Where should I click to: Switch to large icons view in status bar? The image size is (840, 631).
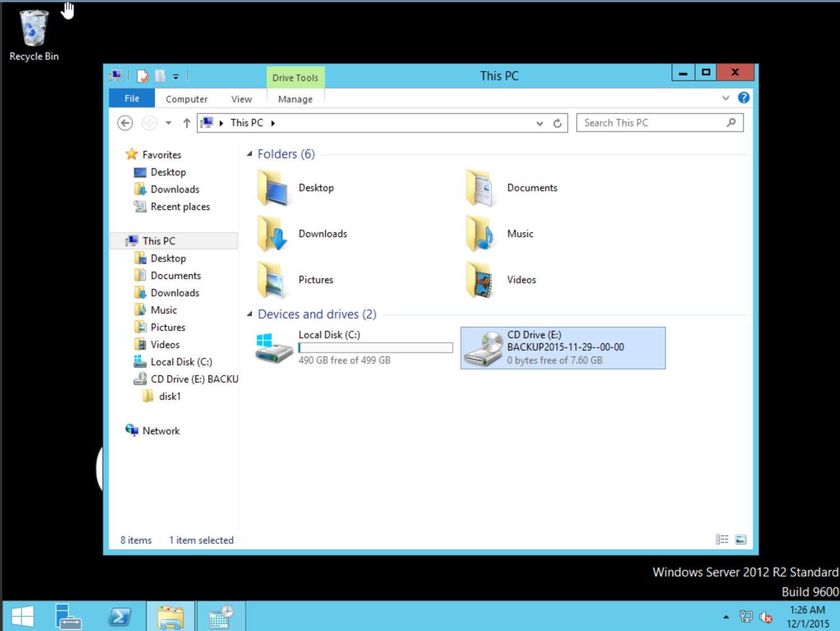741,540
